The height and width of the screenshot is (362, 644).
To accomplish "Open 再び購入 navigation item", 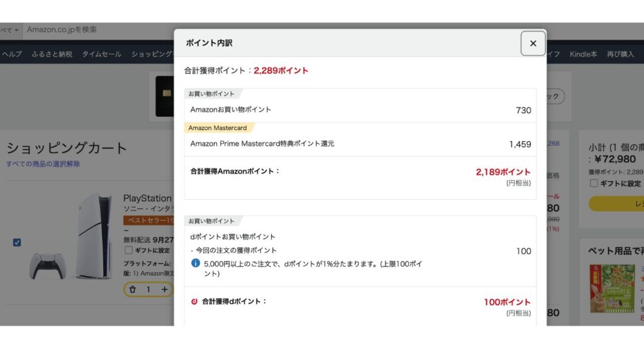I will click(x=620, y=54).
